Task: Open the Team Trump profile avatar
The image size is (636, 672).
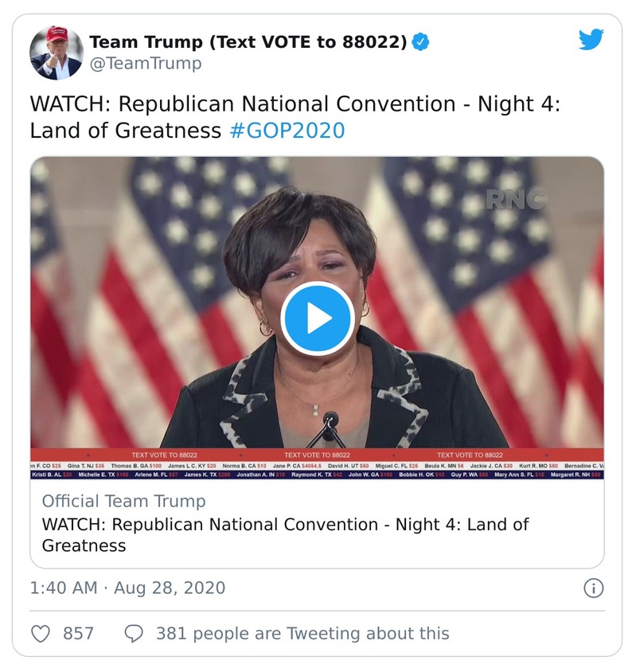Action: 57,53
